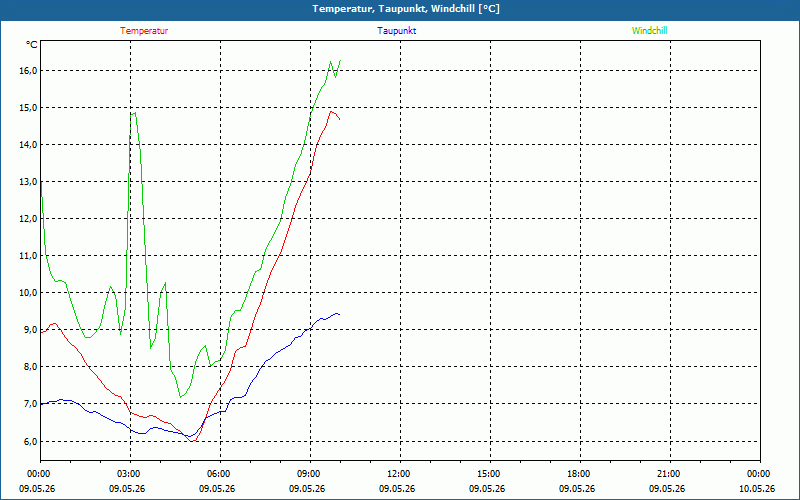The height and width of the screenshot is (500, 800).
Task: Click the 06:00 time axis label
Action: pos(220,474)
